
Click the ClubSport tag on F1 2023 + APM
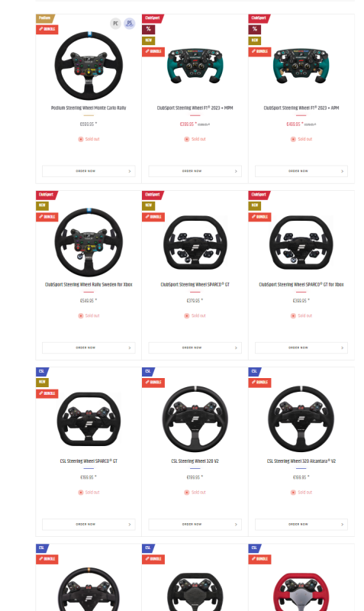[259, 18]
